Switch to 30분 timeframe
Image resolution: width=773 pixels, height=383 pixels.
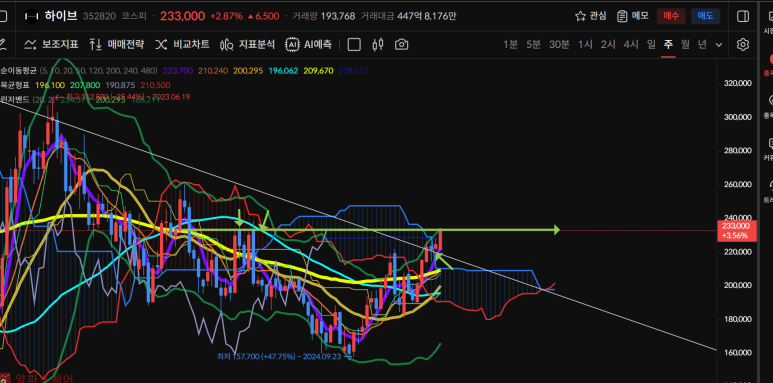click(559, 44)
